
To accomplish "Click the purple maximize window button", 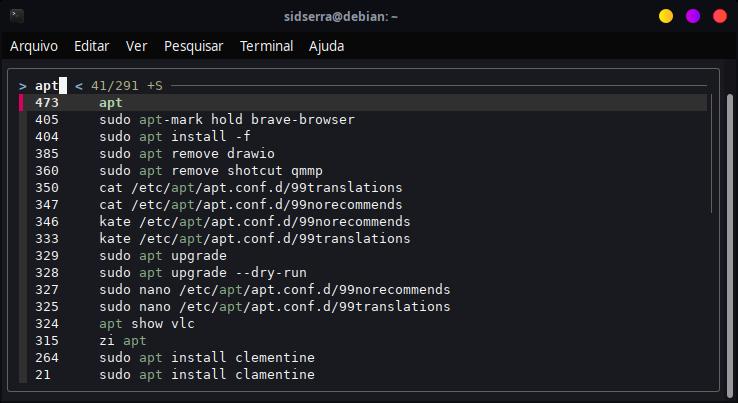I will click(692, 16).
